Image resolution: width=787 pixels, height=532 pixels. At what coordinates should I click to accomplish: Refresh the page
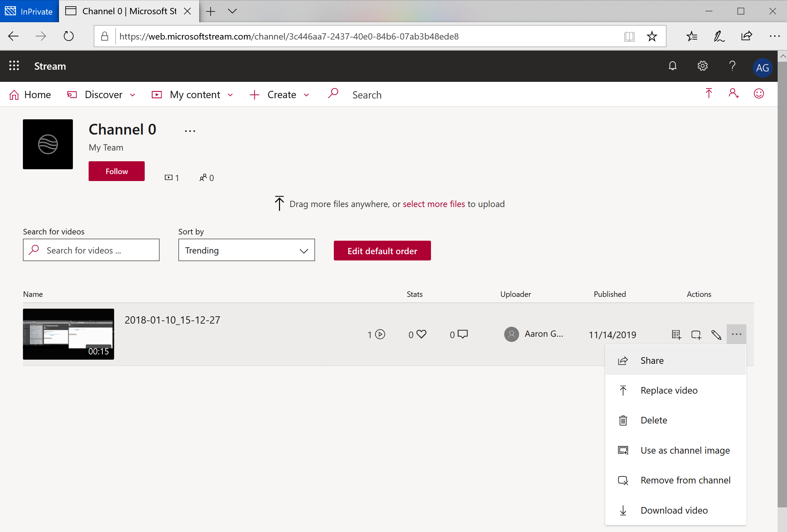(x=69, y=36)
